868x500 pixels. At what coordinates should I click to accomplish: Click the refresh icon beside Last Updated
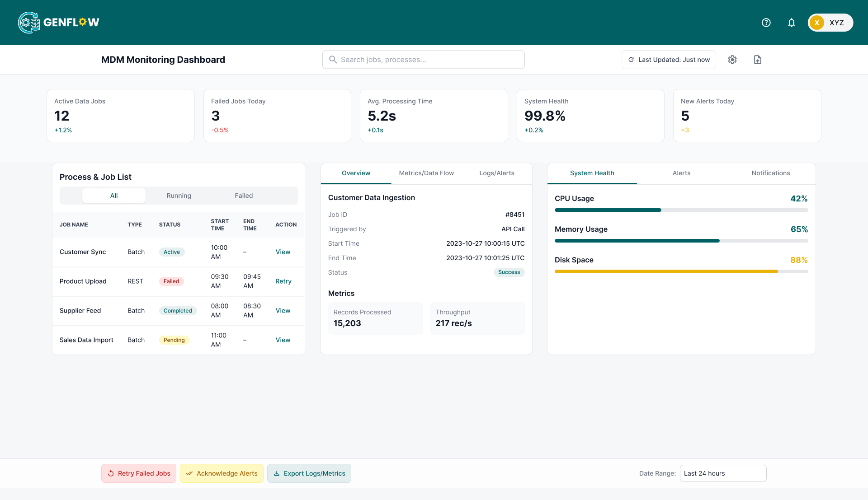point(631,60)
